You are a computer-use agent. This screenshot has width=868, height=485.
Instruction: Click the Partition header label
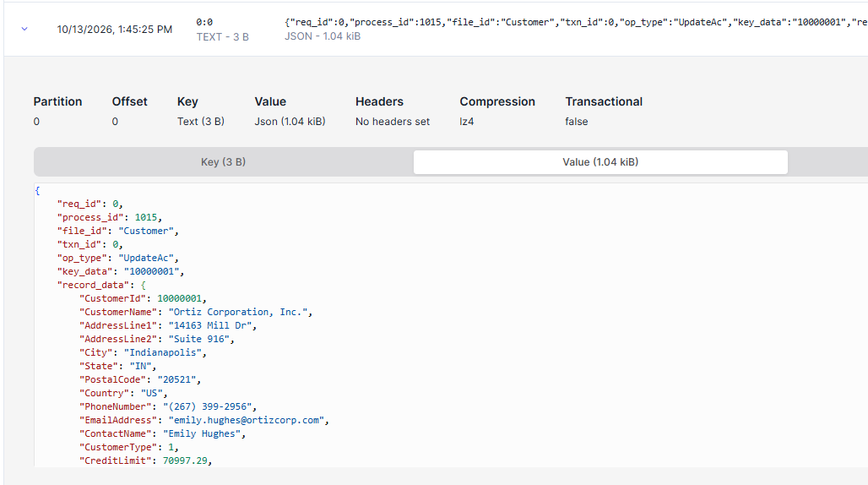[x=57, y=102]
